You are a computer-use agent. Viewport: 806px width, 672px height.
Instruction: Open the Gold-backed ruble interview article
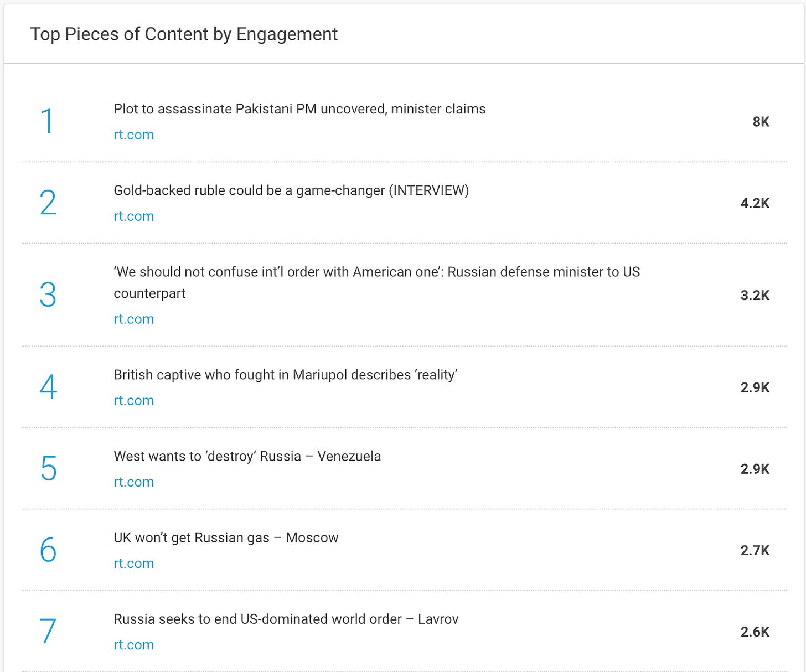(291, 190)
